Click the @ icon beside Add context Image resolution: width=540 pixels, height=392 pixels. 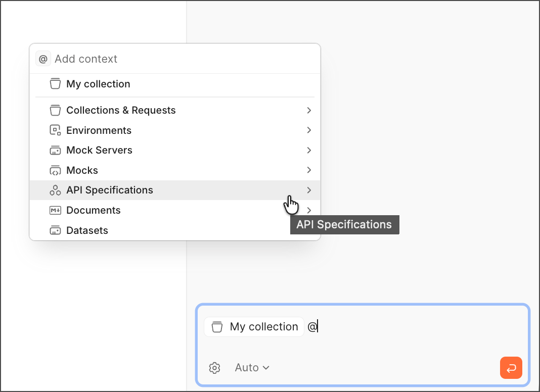point(43,59)
